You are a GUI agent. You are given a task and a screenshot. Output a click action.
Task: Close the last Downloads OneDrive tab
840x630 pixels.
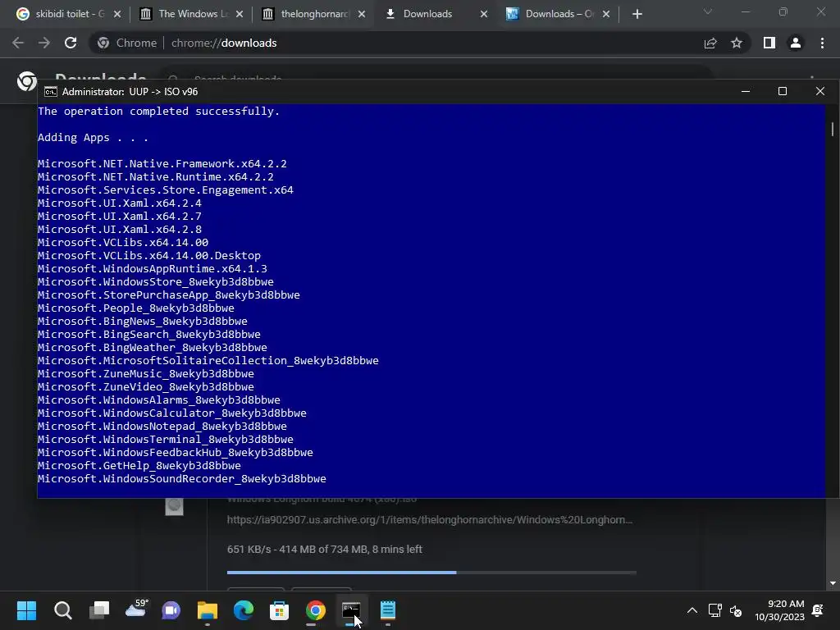(606, 15)
